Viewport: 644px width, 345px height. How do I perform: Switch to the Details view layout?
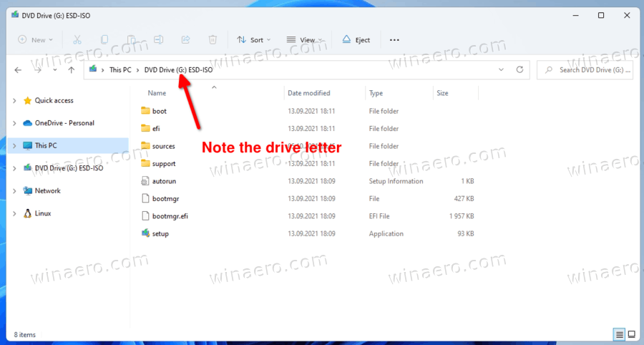[619, 334]
